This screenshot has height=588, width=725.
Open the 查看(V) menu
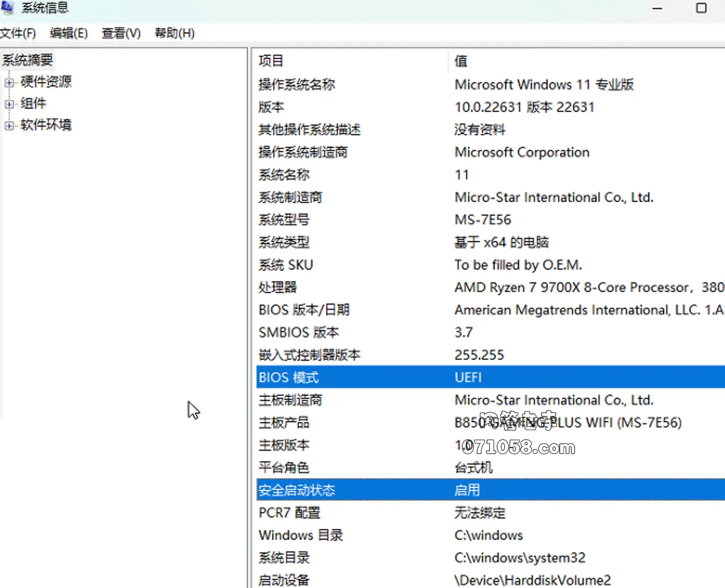coord(121,33)
